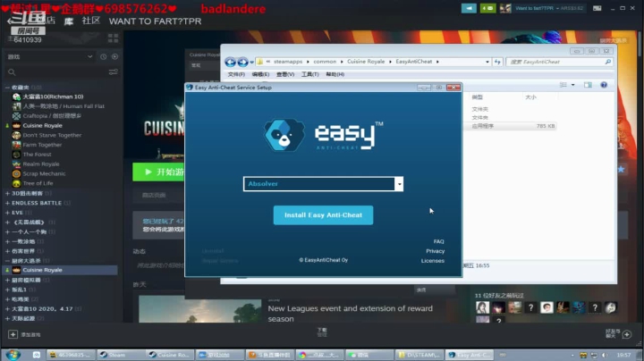Click the Steam big picture mode icon
This screenshot has height=361, width=644.
coord(597,8)
